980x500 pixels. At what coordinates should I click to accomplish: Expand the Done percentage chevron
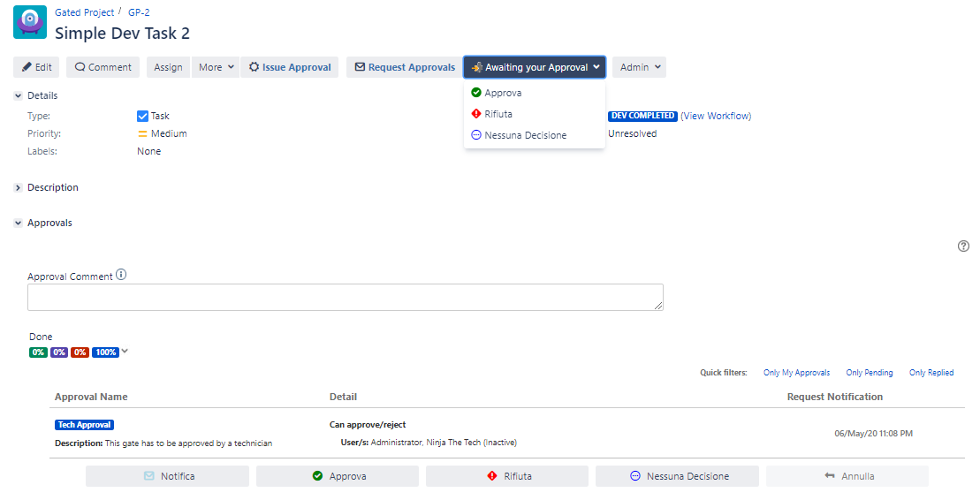point(125,351)
